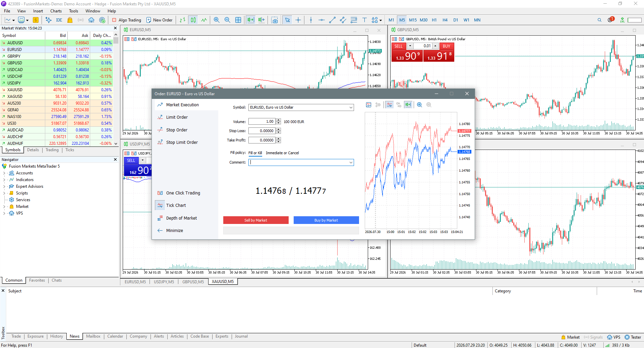Click the dollar-sign Trading icon in the toolbar
The width and height of the screenshot is (644, 348).
(36, 20)
